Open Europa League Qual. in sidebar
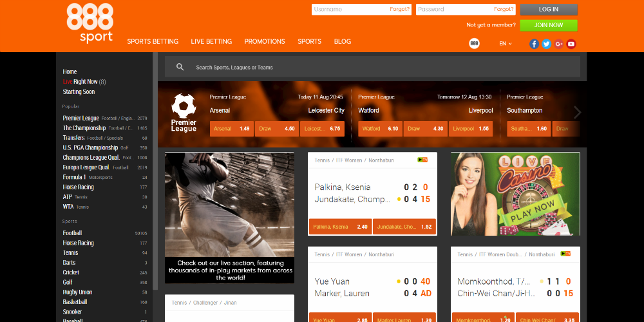Screen dimensions: 644x322 click(x=105, y=167)
